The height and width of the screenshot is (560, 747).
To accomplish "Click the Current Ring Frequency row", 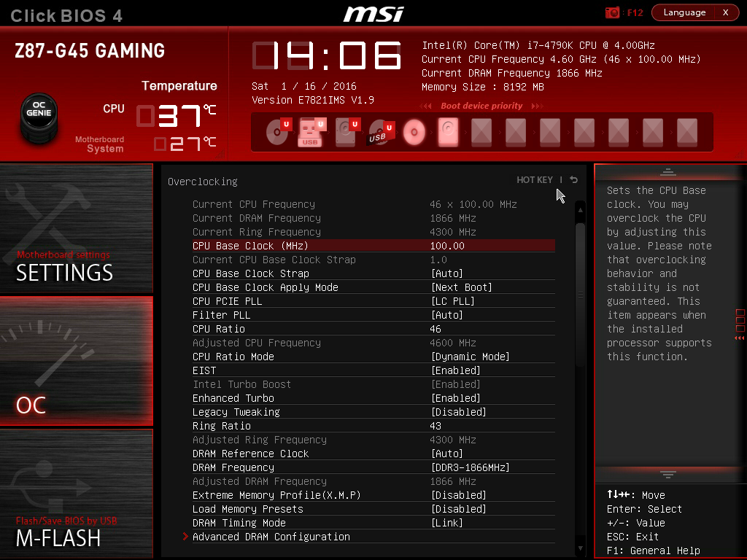I will 373,232.
